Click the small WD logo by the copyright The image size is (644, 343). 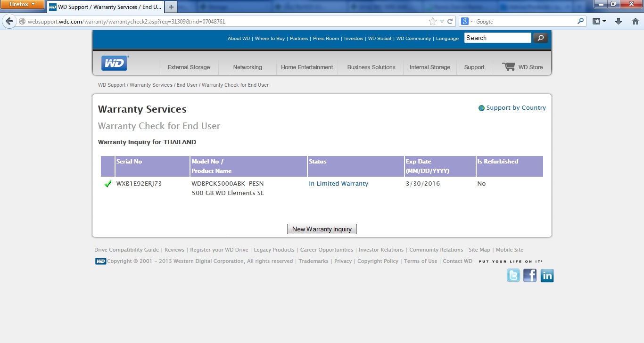(x=100, y=261)
